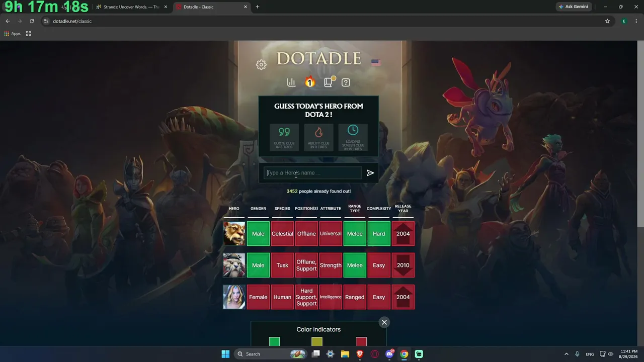This screenshot has height=362, width=644.
Task: Click the "Ranged" range type cell
Action: coord(355,297)
